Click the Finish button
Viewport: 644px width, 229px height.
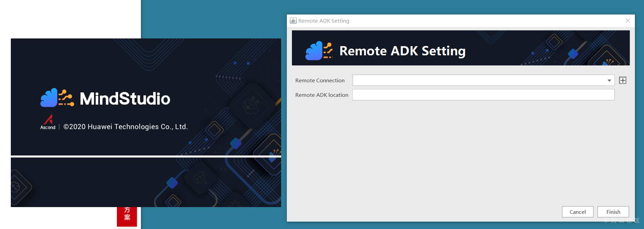tap(613, 212)
